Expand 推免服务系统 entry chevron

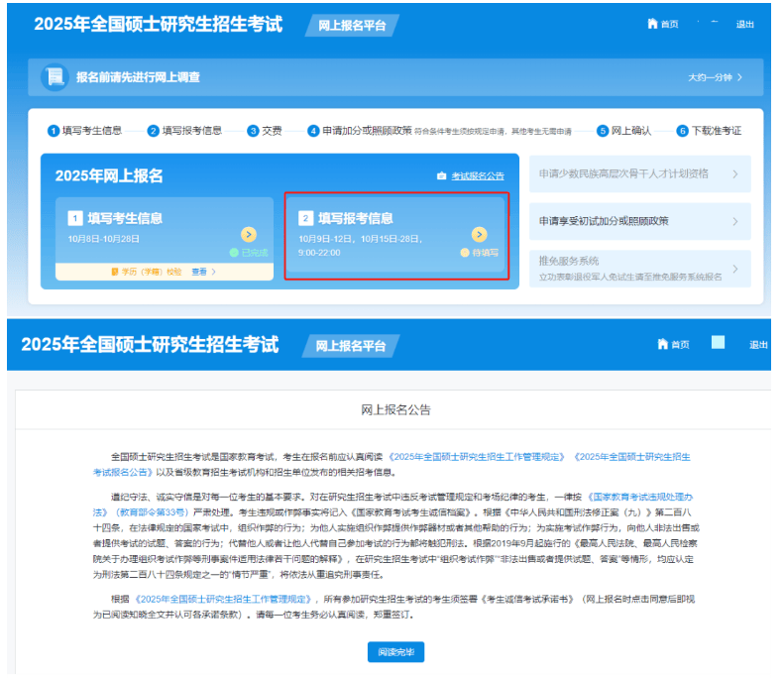click(x=735, y=269)
